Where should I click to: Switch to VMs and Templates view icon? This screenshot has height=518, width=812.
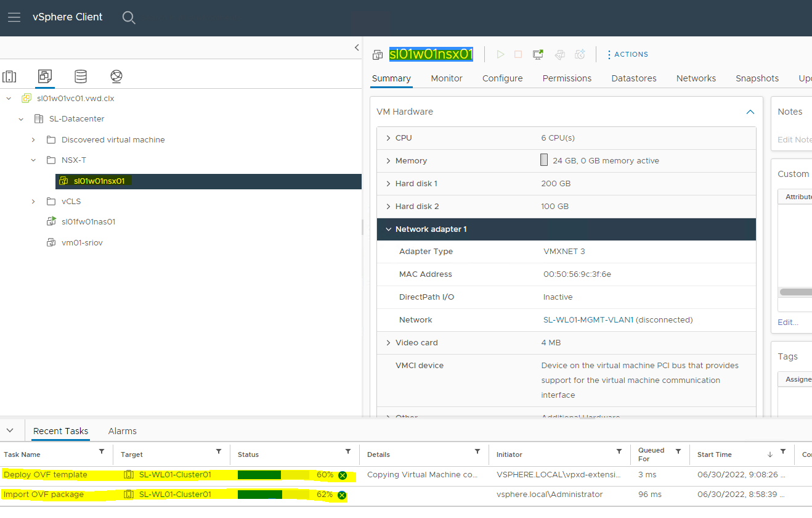[44, 76]
